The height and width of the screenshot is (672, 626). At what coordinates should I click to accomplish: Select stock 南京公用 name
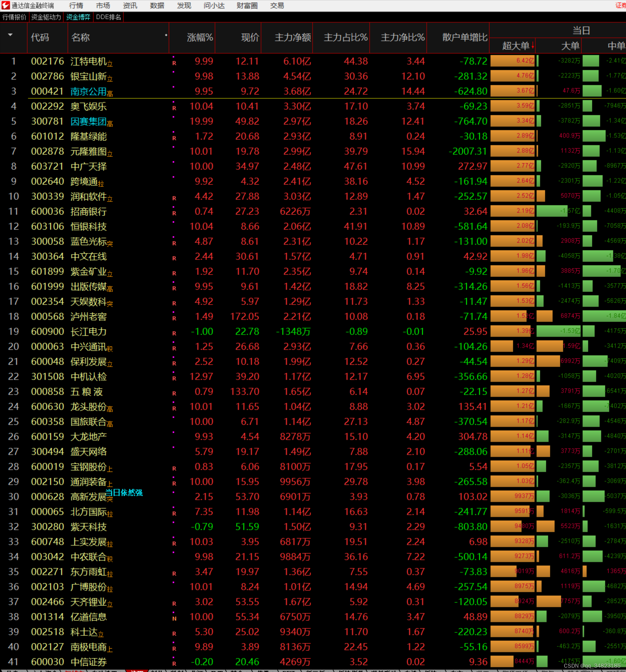coord(88,91)
